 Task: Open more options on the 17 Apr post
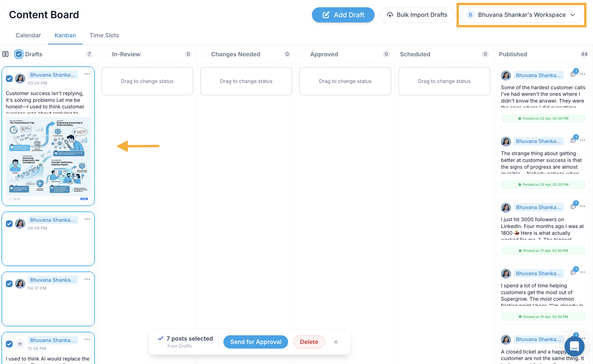pyautogui.click(x=582, y=206)
